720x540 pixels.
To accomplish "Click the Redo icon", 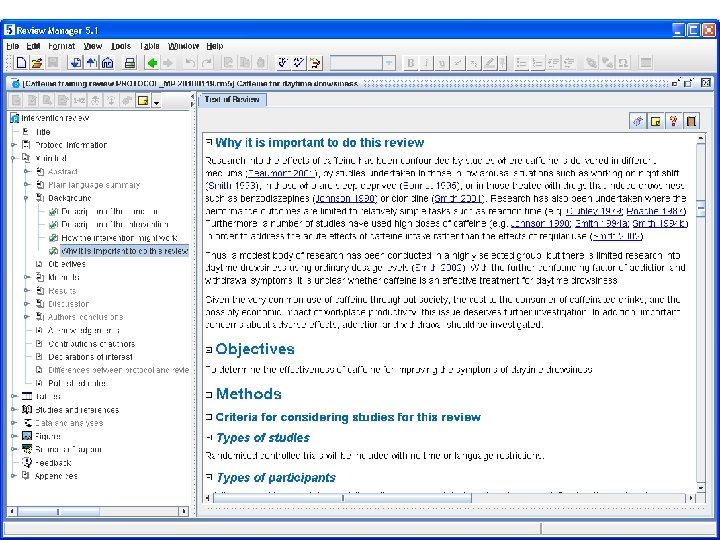I will (206, 63).
